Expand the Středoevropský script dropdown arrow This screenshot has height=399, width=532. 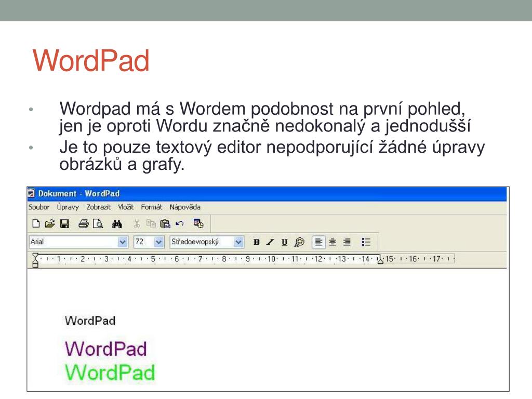point(238,242)
